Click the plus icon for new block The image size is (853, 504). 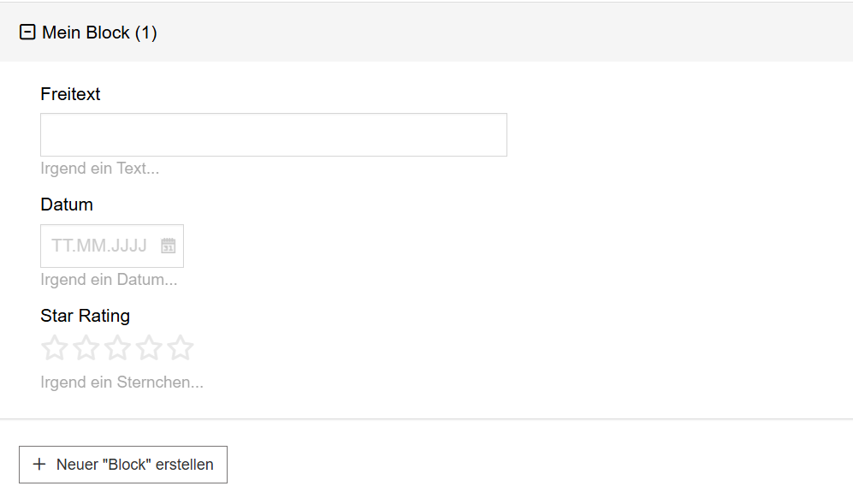(39, 465)
